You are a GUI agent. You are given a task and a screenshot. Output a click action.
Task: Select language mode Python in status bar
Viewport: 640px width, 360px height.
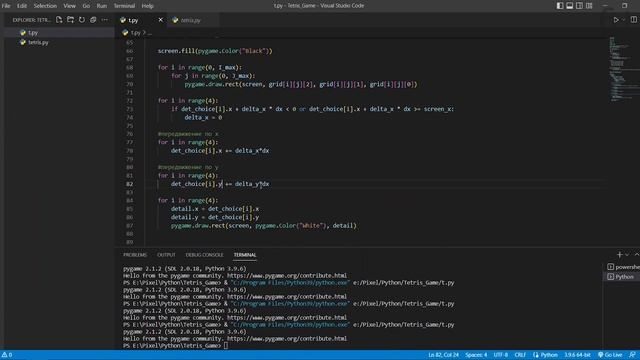(x=546, y=355)
